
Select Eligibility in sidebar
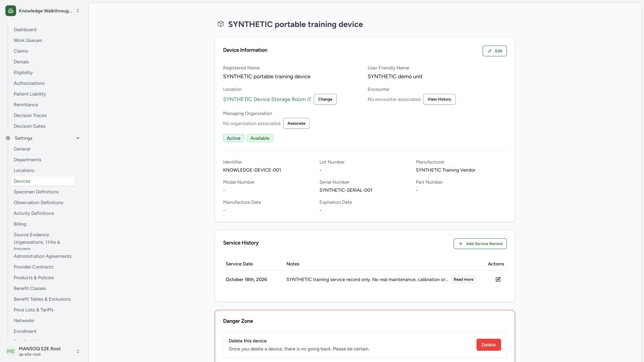(x=23, y=72)
